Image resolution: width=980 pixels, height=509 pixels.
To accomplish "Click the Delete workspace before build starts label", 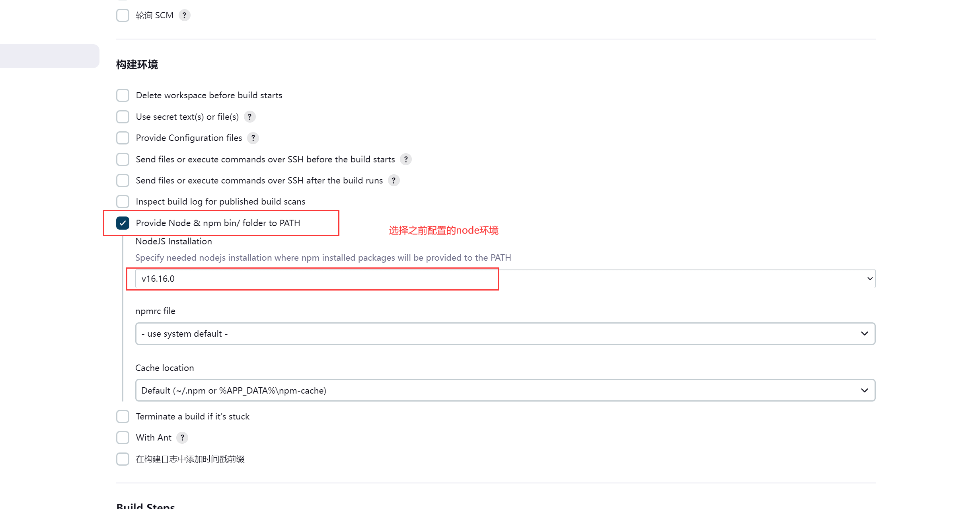I will coord(209,96).
